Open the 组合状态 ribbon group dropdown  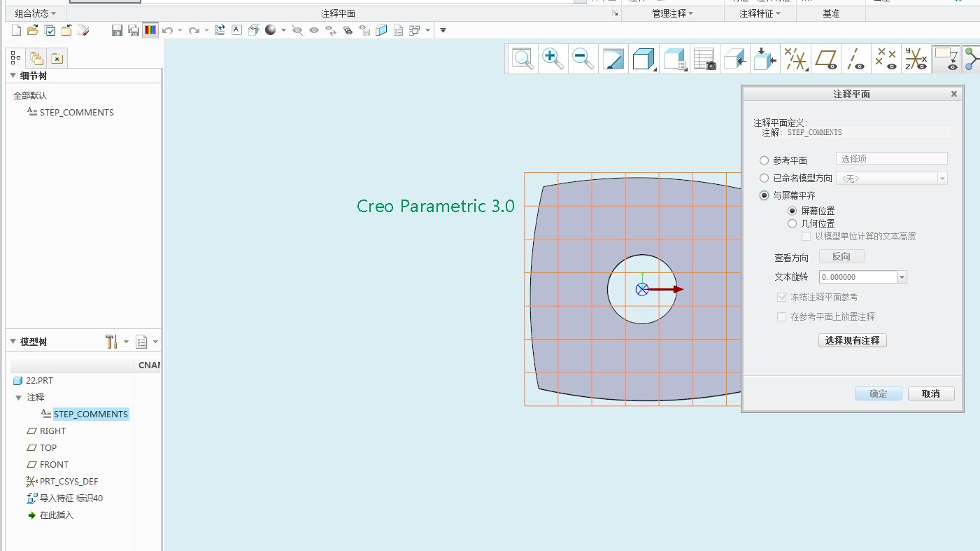[36, 13]
